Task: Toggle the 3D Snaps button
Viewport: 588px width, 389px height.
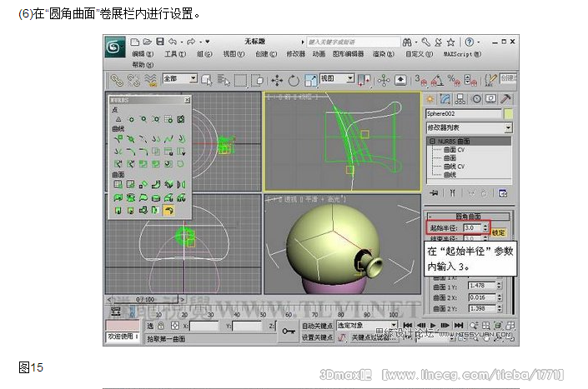Action: point(420,80)
